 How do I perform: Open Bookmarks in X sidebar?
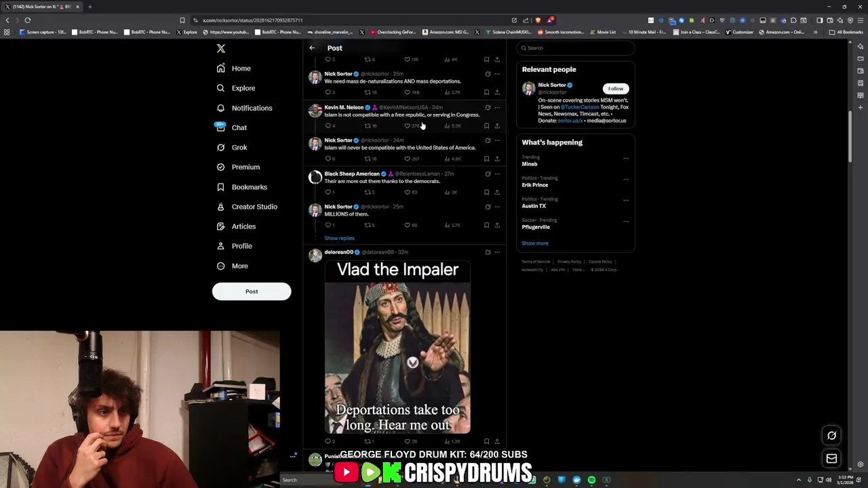tap(241, 187)
